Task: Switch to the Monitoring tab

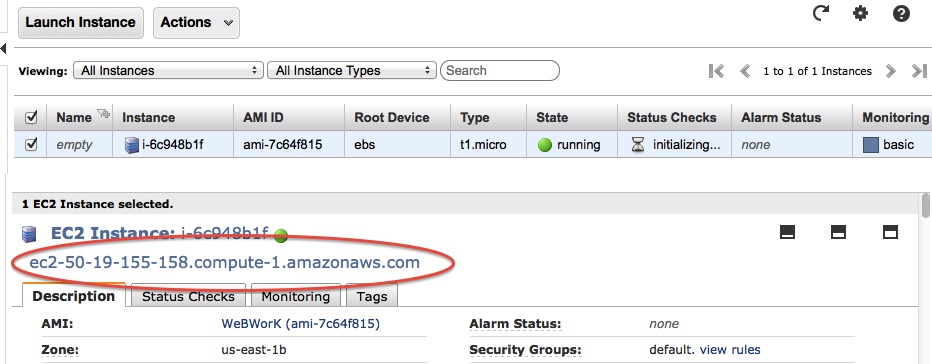Action: [x=295, y=296]
